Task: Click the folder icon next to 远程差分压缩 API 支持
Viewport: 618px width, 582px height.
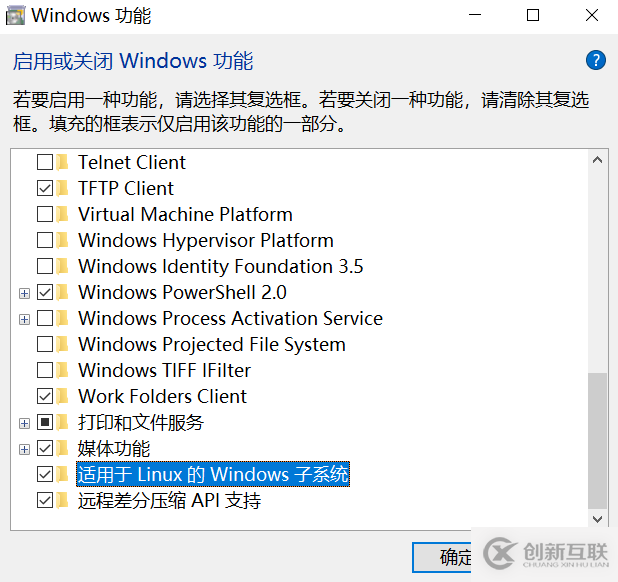Action: pyautogui.click(x=64, y=500)
